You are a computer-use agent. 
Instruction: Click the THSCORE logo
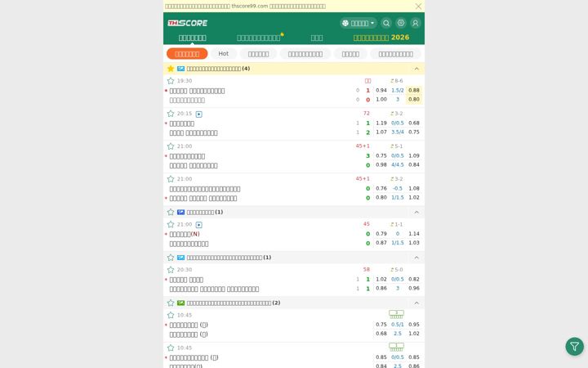point(188,23)
